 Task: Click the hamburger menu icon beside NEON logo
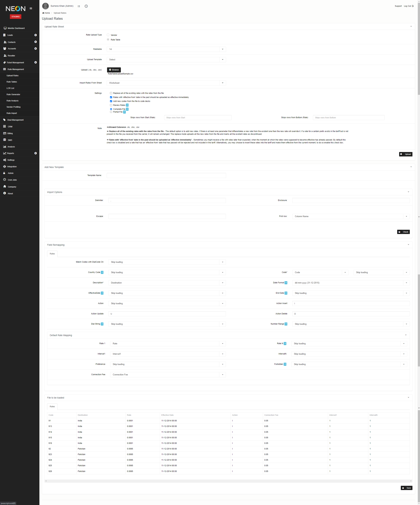[31, 8]
